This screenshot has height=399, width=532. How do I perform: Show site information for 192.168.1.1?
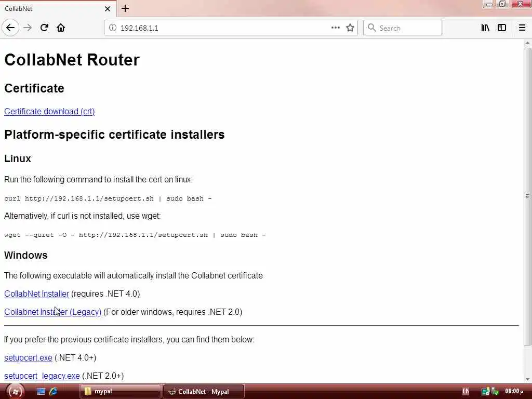pyautogui.click(x=112, y=28)
